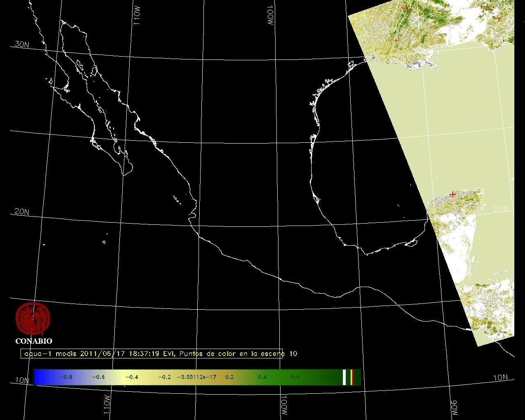
Task: Click the CONABIO text under the logo
Action: tap(34, 341)
